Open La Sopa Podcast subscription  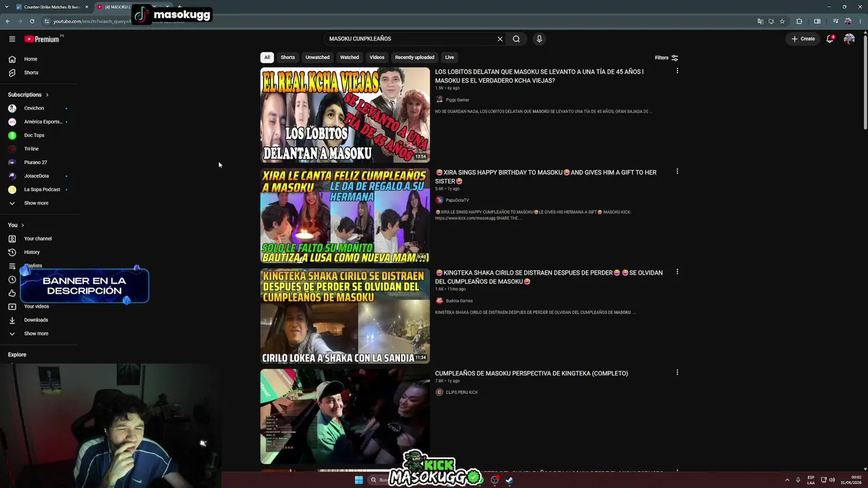[39, 190]
